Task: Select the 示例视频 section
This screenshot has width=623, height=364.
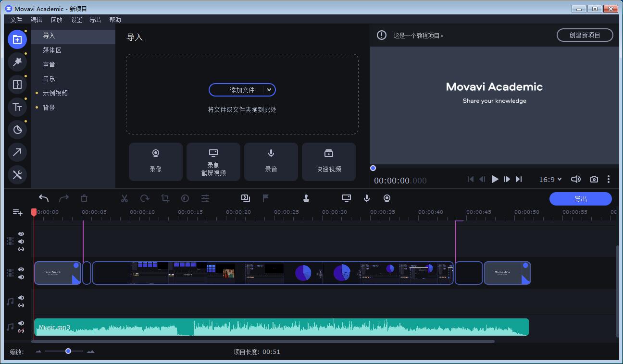Action: coord(73,93)
